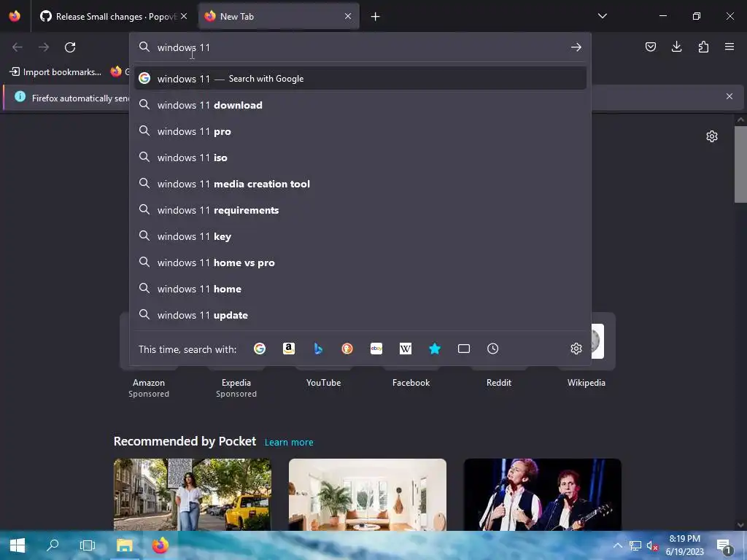The width and height of the screenshot is (747, 560).
Task: Open Windows taskbar search
Action: pyautogui.click(x=53, y=545)
